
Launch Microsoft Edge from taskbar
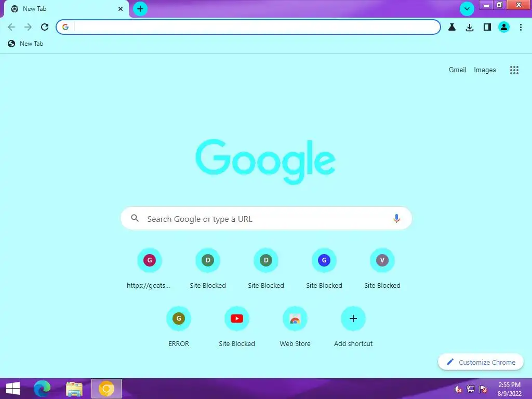[42, 389]
